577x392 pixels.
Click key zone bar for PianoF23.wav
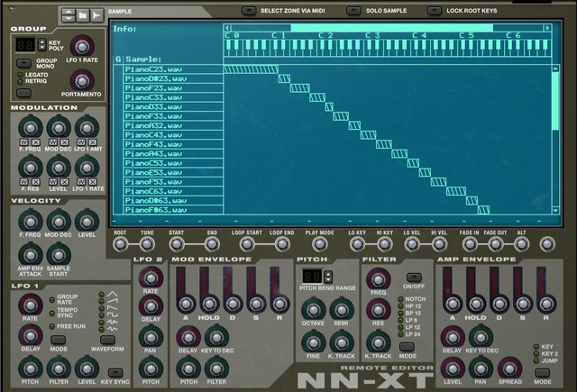point(299,88)
